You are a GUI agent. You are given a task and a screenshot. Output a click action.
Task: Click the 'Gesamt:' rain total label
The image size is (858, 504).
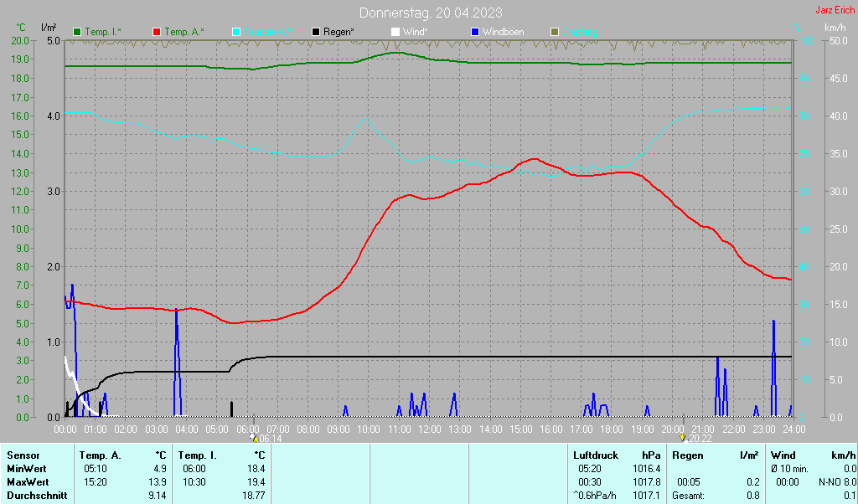[689, 496]
